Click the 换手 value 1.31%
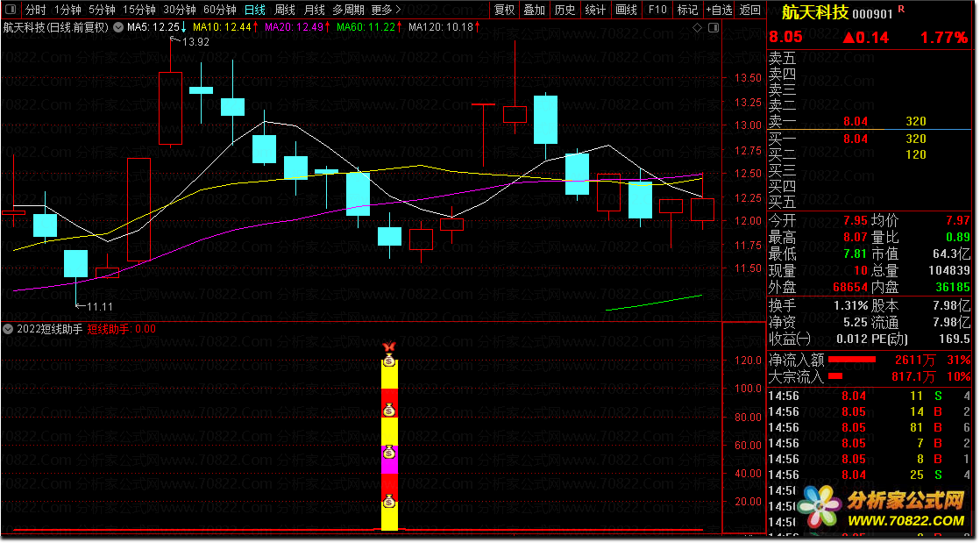980x543 pixels. (850, 306)
